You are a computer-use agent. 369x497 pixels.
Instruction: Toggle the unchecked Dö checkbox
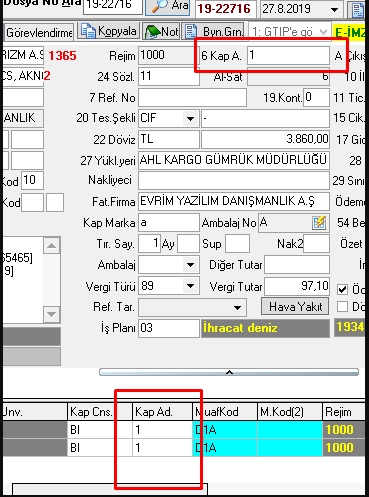pos(342,306)
